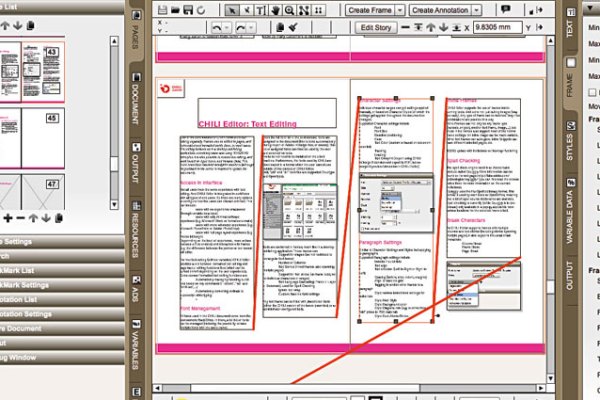Open the redo history dropdown arrow
Screen dimensions: 600x400
[x=251, y=28]
